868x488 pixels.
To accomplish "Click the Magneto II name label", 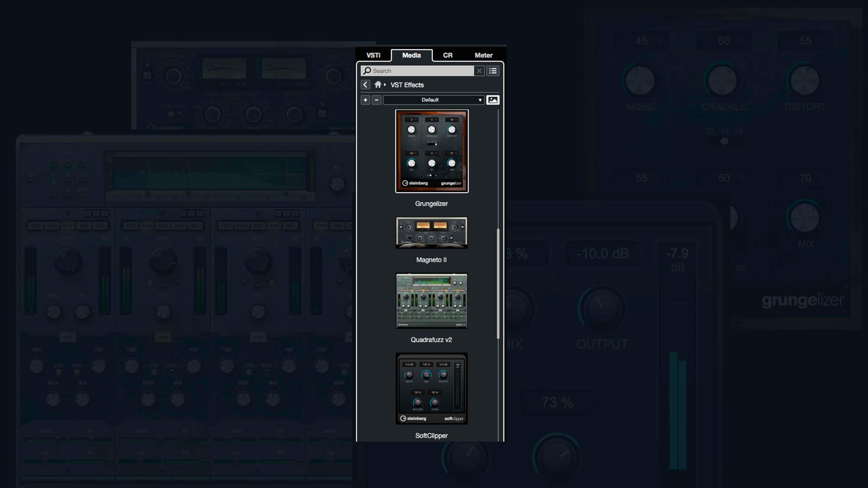I will (x=431, y=260).
